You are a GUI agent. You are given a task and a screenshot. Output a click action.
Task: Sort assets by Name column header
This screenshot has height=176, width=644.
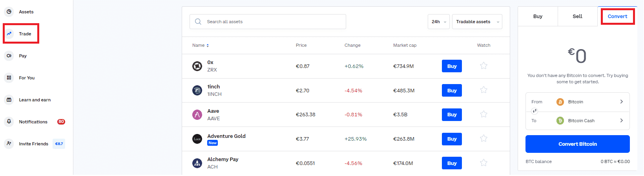click(200, 46)
